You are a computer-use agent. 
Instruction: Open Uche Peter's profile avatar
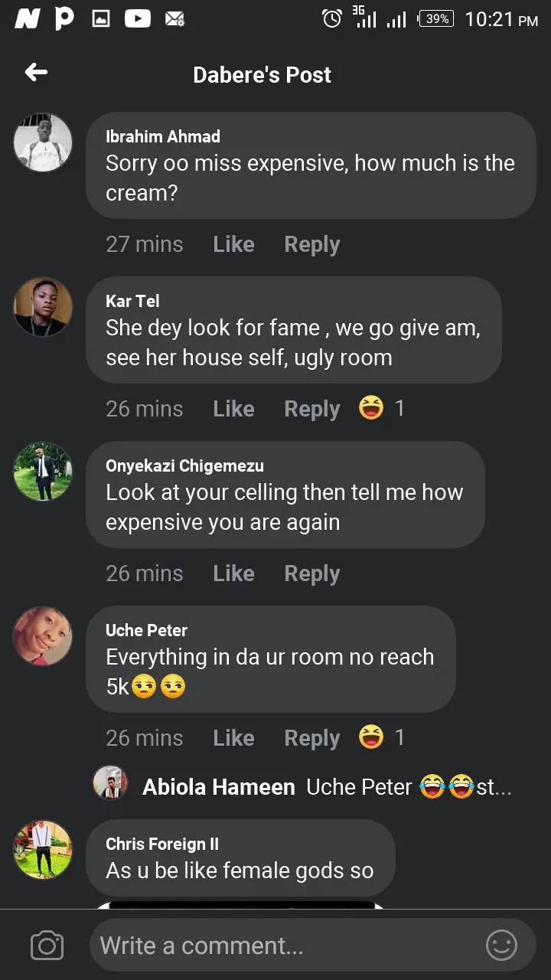(x=43, y=636)
